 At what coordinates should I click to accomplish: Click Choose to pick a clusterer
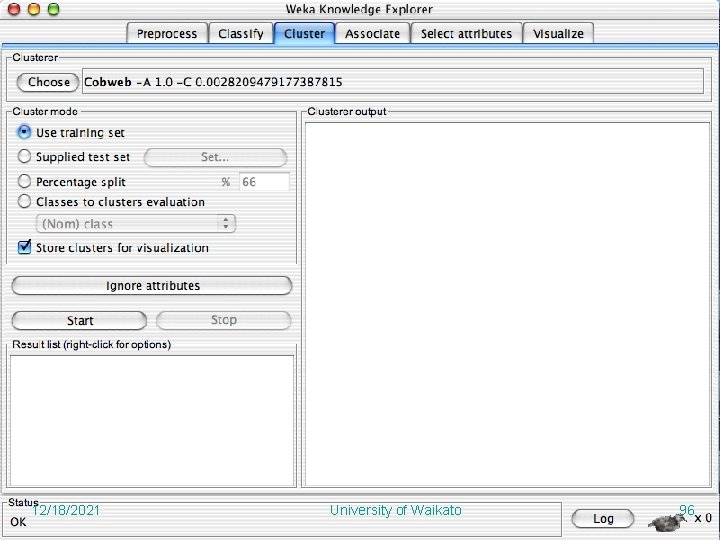[x=48, y=82]
